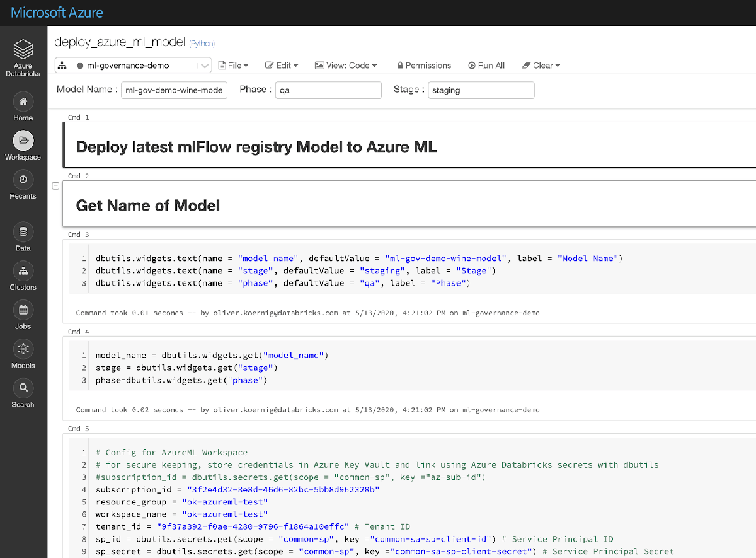Click the Phase widget text field

click(x=328, y=90)
